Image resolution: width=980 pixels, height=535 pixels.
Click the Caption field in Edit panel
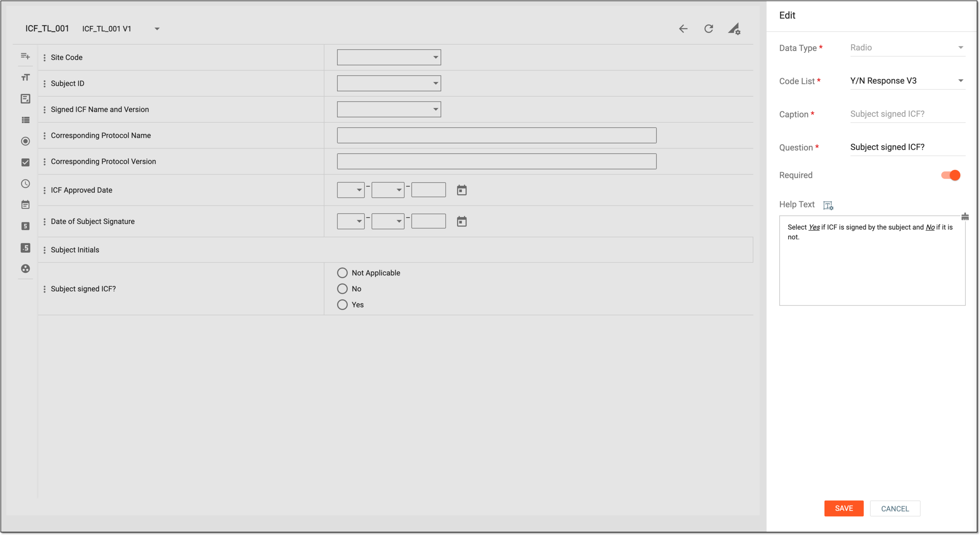[x=907, y=114]
